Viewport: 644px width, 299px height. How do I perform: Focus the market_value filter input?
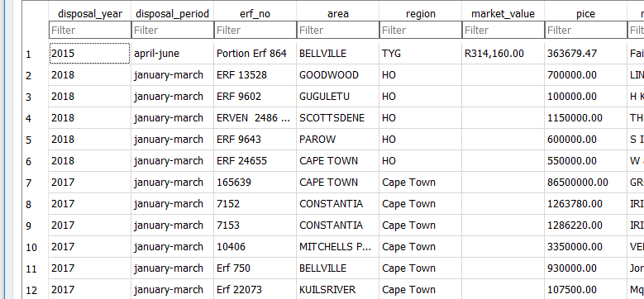pyautogui.click(x=503, y=30)
